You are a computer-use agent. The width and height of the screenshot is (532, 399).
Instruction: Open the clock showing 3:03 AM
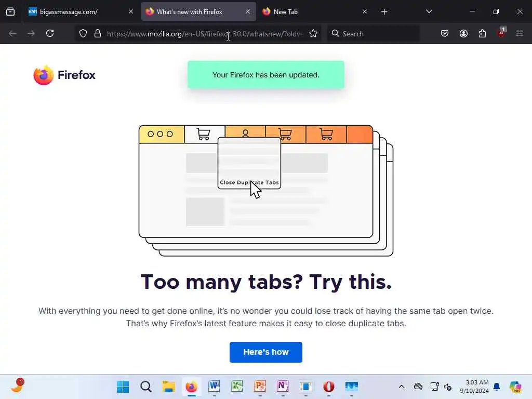pos(474,387)
